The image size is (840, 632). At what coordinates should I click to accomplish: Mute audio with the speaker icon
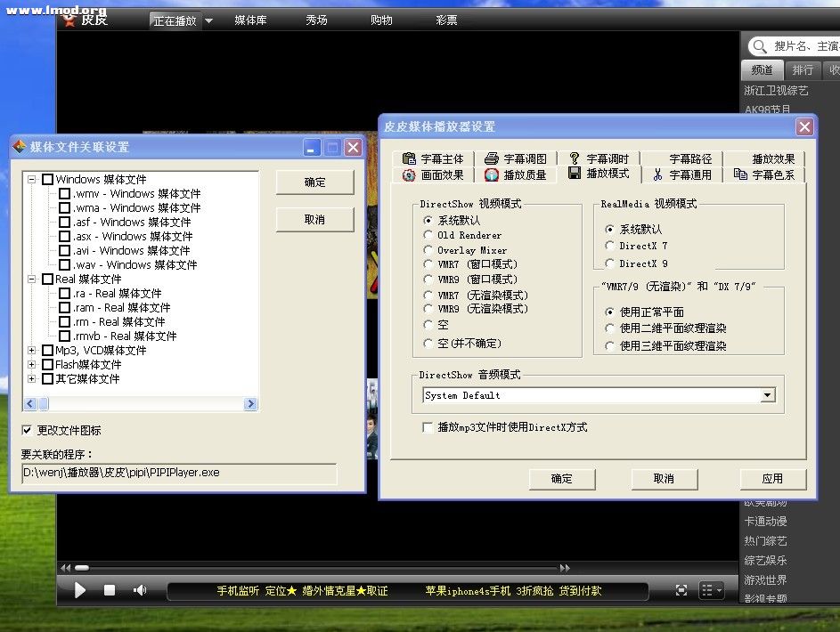click(140, 590)
